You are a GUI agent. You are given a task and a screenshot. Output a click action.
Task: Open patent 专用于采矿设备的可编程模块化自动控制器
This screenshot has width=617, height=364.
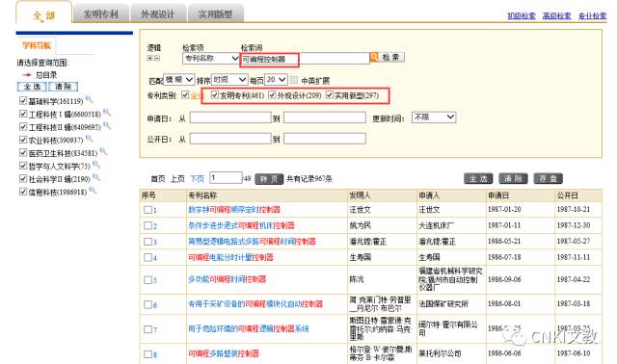tap(255, 304)
